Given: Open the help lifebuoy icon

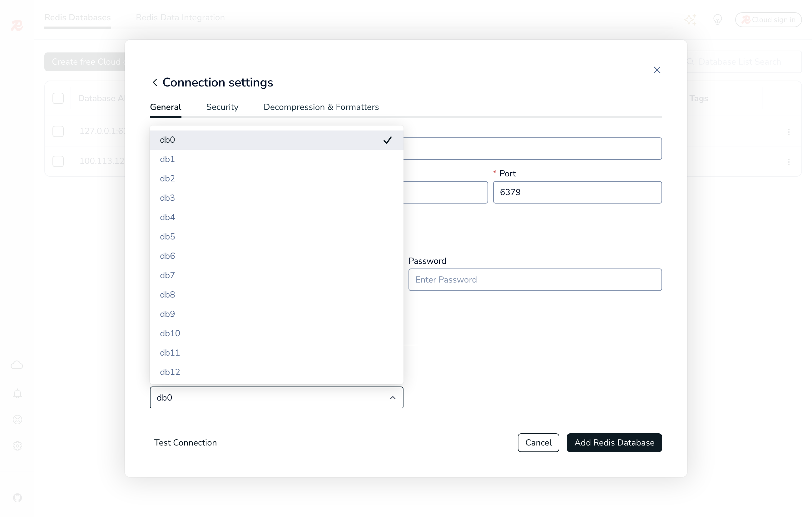Looking at the screenshot, I should coord(17,420).
